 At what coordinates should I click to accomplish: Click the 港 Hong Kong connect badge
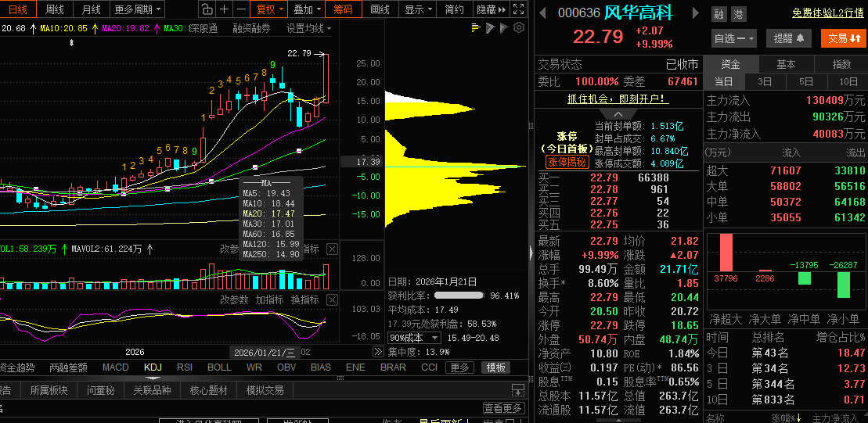coord(738,14)
